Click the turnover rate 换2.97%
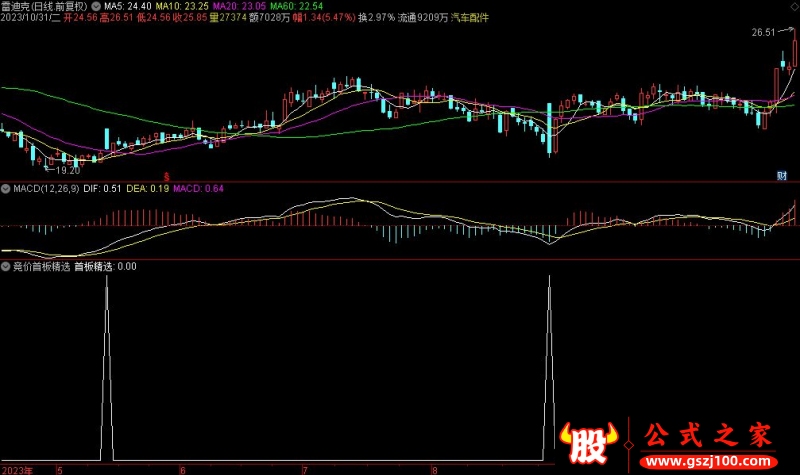Image resolution: width=800 pixels, height=475 pixels. [x=377, y=18]
